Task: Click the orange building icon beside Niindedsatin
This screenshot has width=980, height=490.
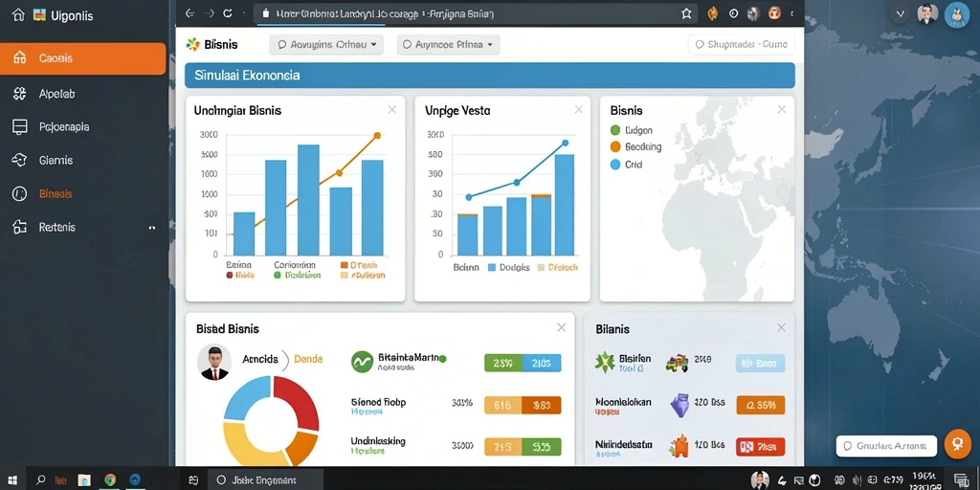Action: (679, 446)
